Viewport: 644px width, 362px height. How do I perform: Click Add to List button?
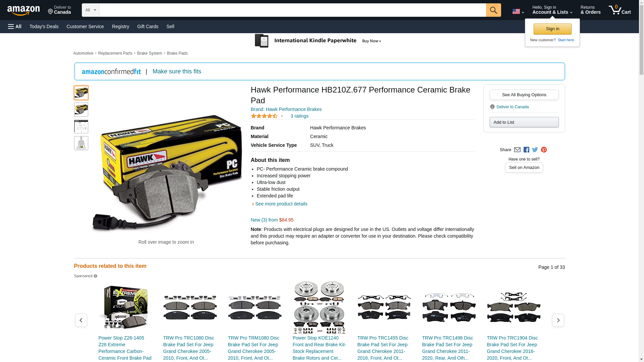pos(524,122)
